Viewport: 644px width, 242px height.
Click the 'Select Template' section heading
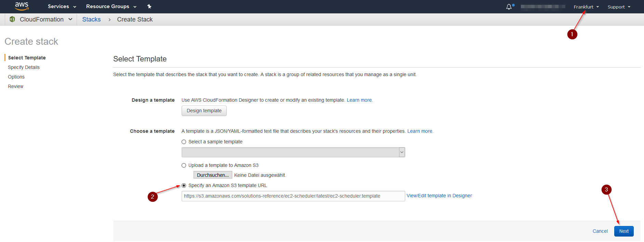[140, 59]
